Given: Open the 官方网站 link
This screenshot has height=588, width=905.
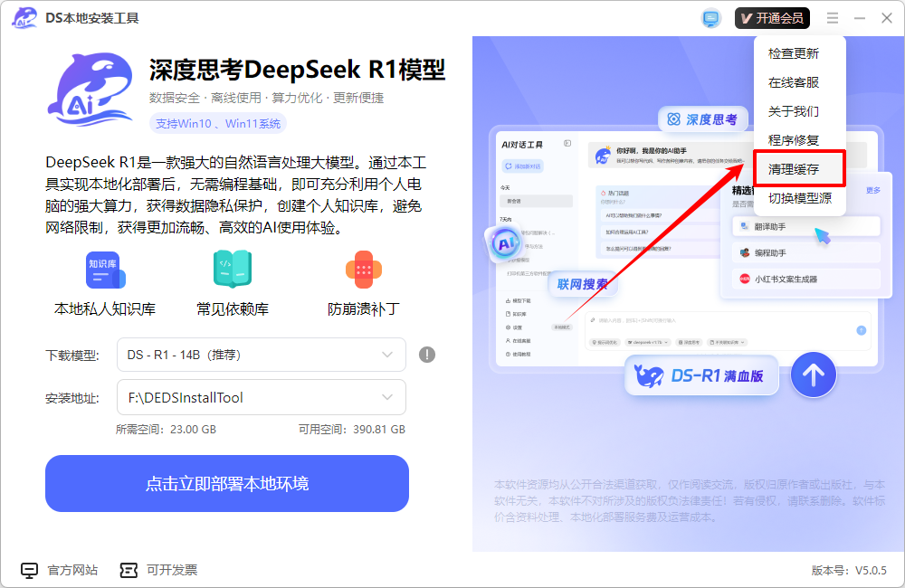Looking at the screenshot, I should point(72,570).
